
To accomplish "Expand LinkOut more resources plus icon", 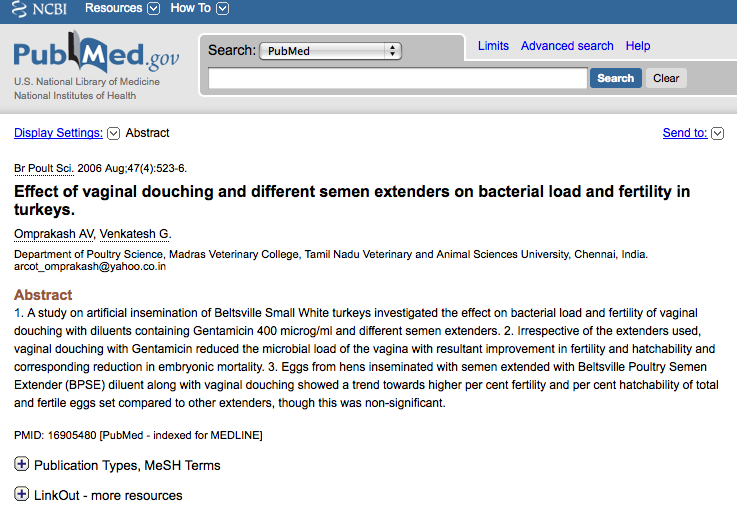I will click(21, 494).
